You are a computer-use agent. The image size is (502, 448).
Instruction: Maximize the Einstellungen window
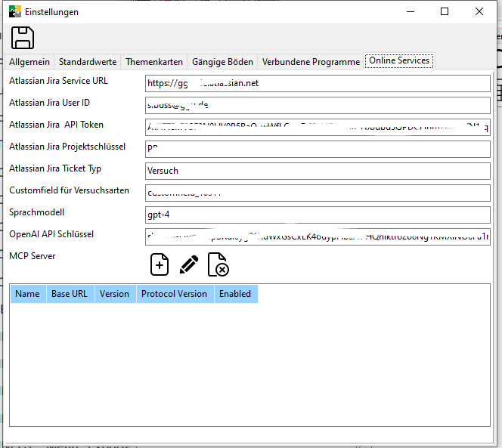click(x=445, y=11)
